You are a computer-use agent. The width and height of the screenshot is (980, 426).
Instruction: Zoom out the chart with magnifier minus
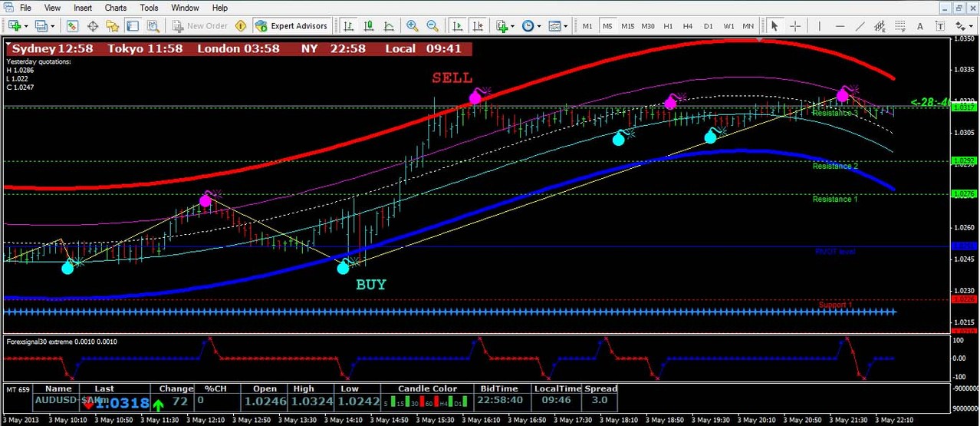(x=432, y=25)
